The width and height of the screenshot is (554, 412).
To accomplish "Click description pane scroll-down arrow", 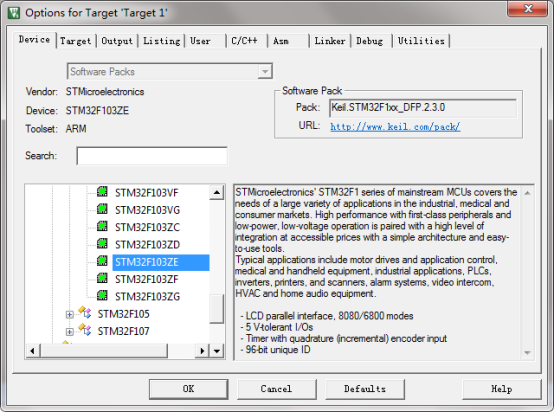I will 527,353.
